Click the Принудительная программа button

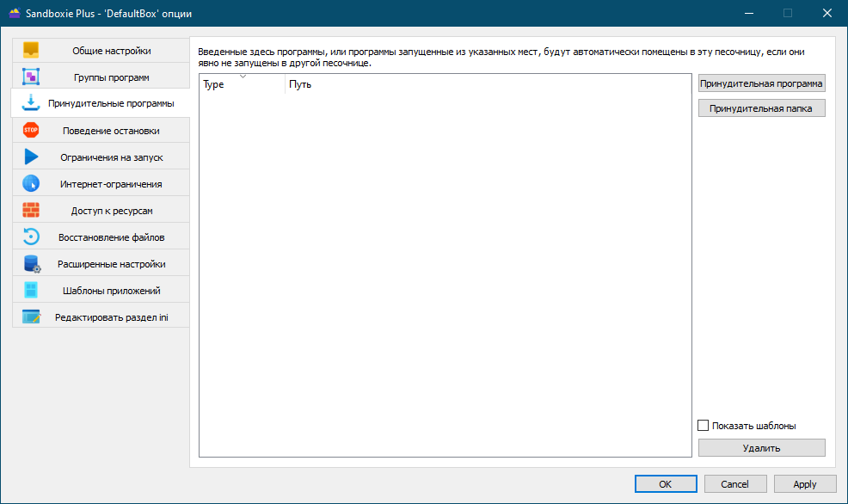[761, 83]
